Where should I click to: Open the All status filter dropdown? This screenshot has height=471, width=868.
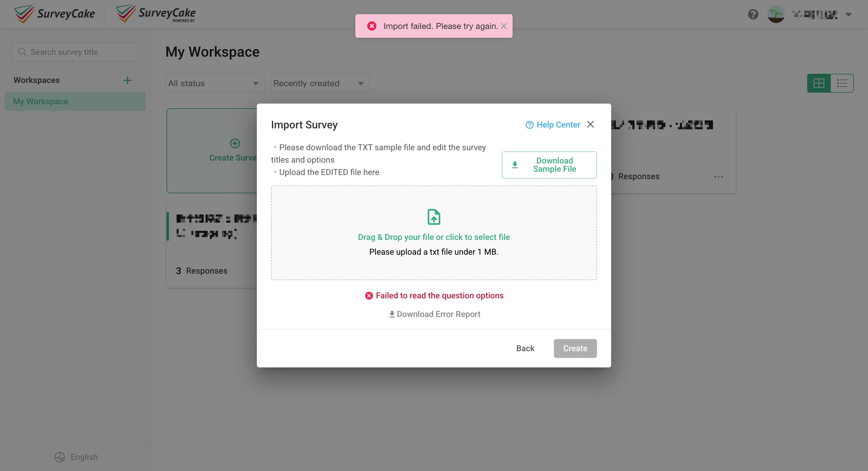click(214, 83)
